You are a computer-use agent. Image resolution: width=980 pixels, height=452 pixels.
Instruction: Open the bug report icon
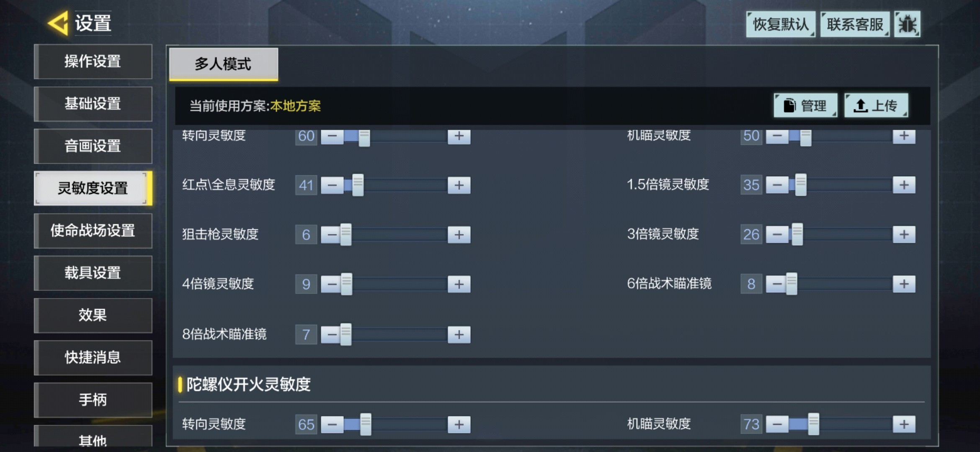tap(907, 24)
